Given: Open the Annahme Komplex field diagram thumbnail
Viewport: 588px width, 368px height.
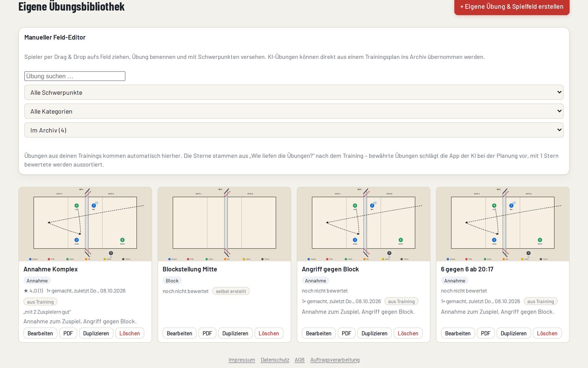Looking at the screenshot, I should 85,224.
